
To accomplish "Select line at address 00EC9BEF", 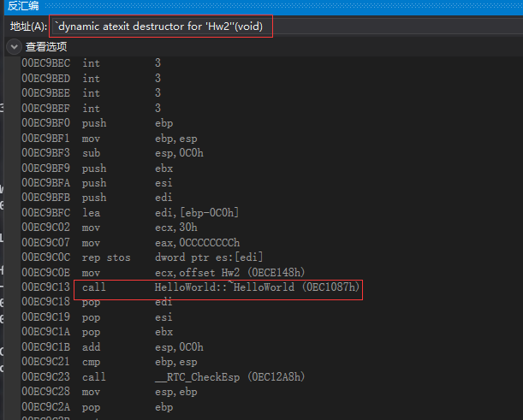I will click(92, 109).
